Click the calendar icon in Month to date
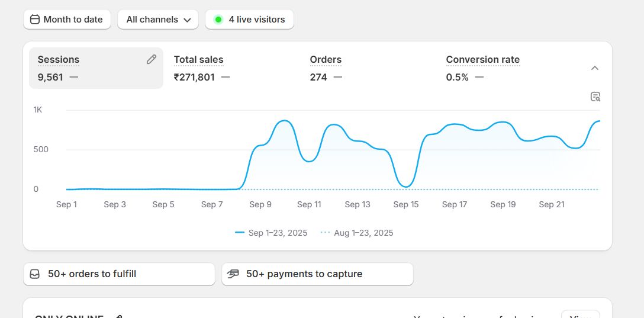Screen dimensions: 644x318 [35, 20]
